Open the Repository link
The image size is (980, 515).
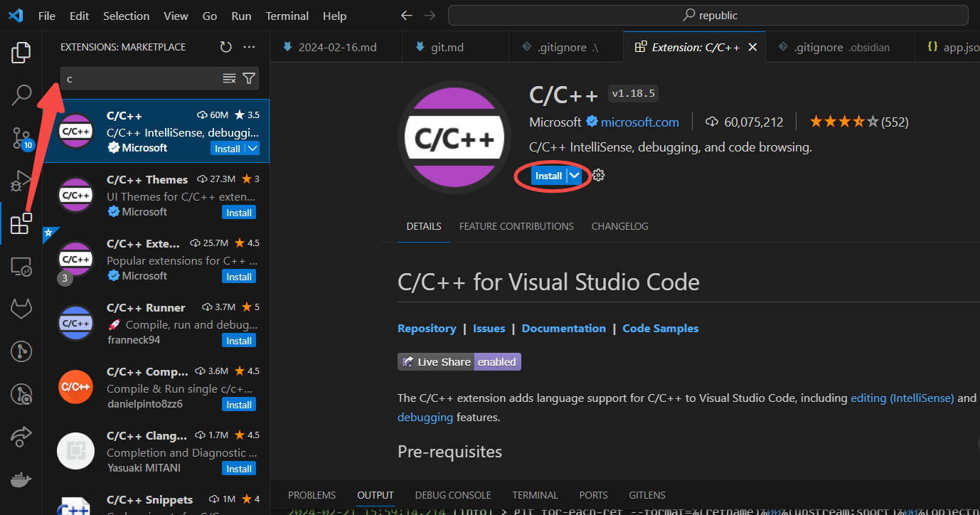(427, 328)
